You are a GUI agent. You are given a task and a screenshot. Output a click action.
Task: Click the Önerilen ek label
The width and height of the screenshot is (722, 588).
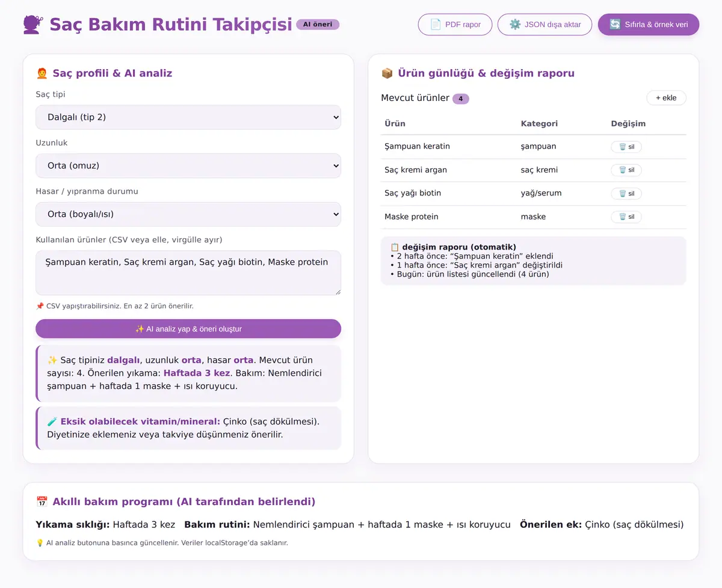coord(551,524)
